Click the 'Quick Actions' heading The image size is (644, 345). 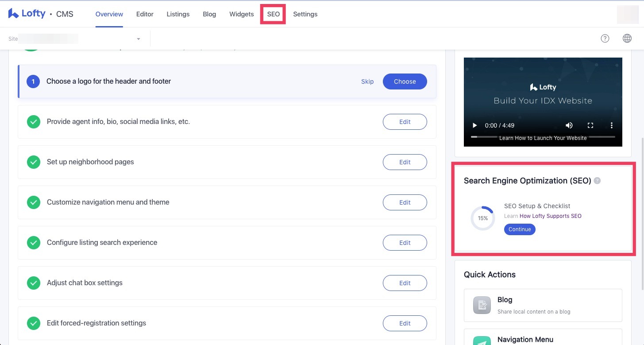490,275
